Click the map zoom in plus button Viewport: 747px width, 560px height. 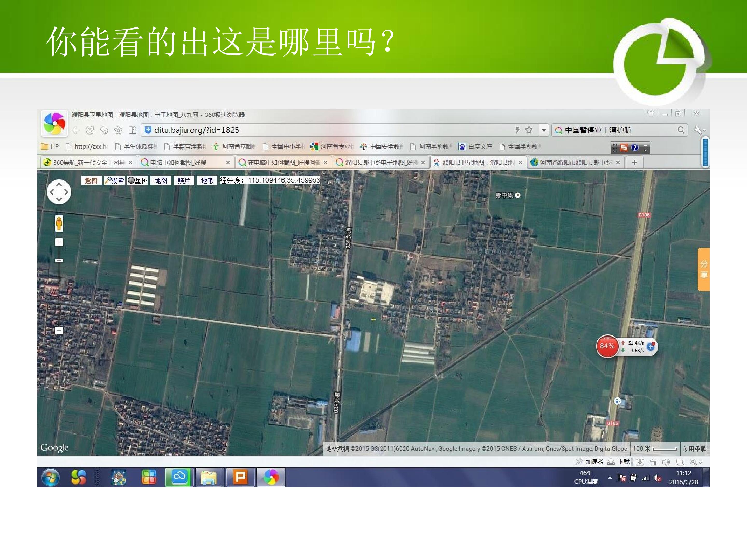click(59, 242)
